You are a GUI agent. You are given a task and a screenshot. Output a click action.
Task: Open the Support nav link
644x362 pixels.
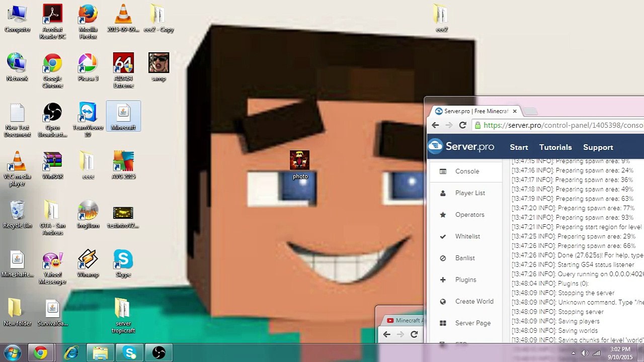[x=598, y=147]
